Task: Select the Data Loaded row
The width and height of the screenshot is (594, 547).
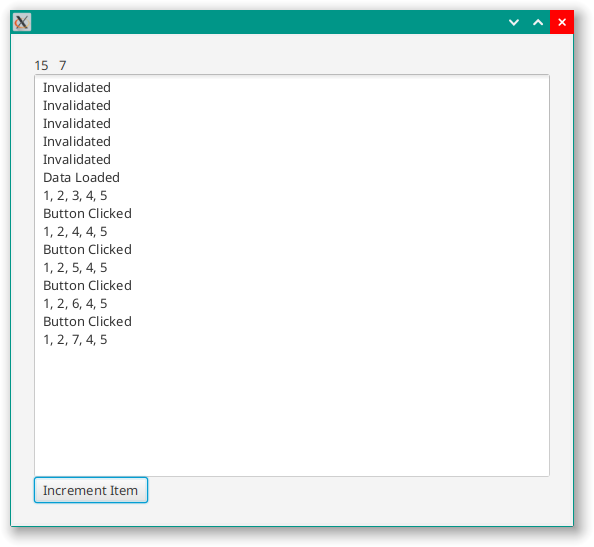Action: (292, 178)
